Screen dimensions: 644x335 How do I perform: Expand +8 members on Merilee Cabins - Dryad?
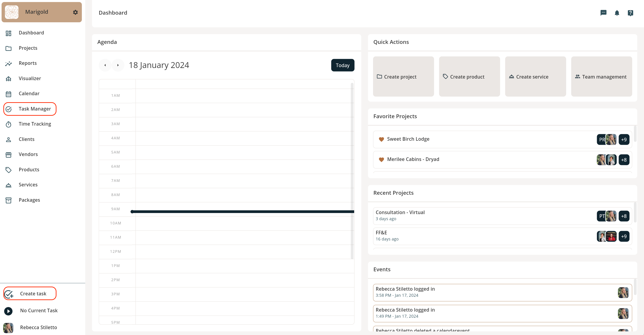624,160
